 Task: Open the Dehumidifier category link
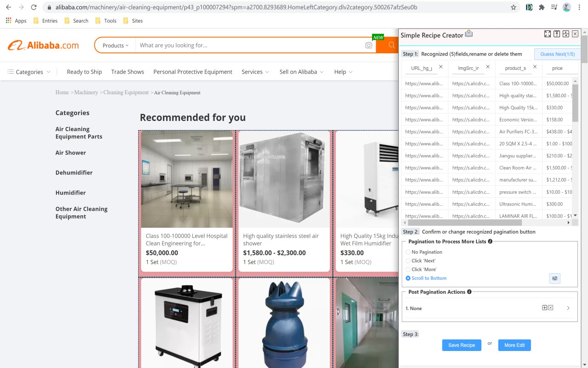tap(74, 172)
